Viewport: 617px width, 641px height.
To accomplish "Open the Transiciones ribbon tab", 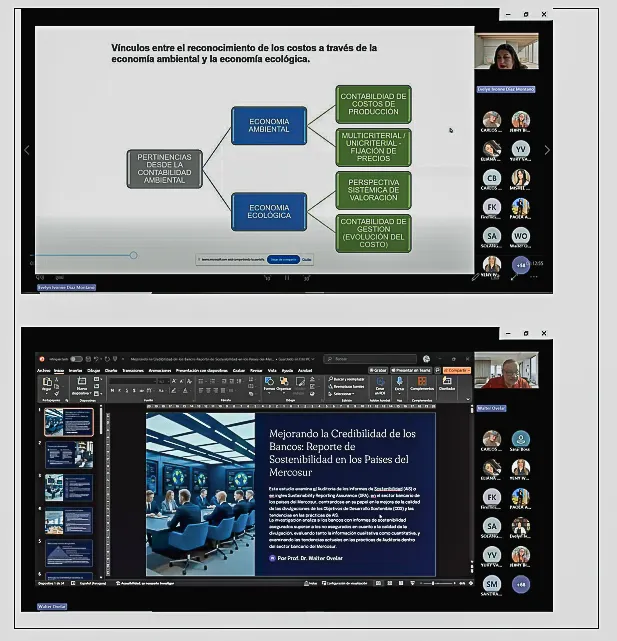I will (x=133, y=369).
